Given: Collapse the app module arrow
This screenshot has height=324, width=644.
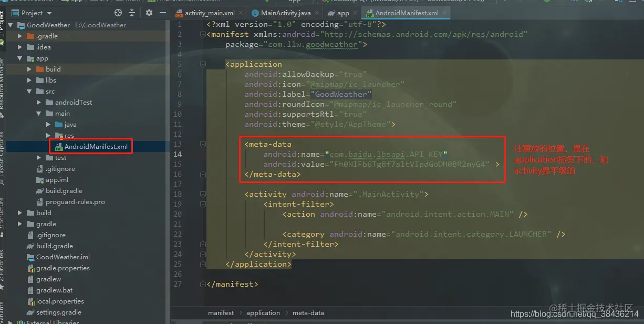Looking at the screenshot, I should (20, 58).
